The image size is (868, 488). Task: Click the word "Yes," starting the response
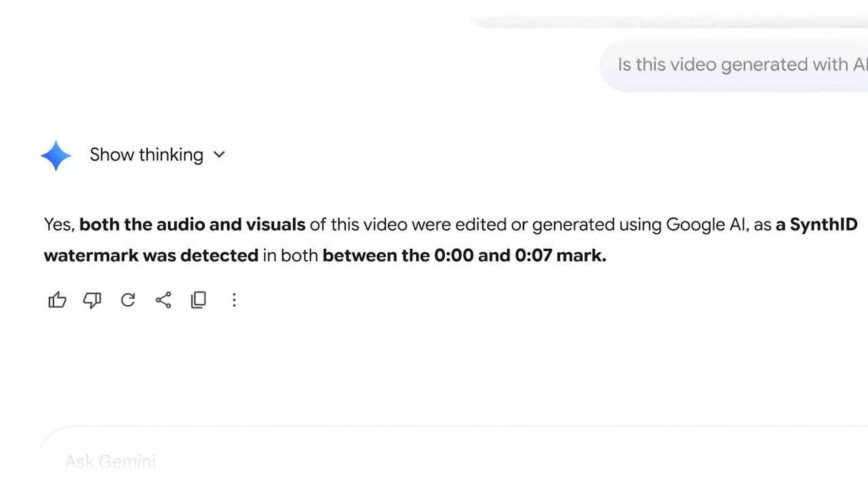(x=60, y=224)
